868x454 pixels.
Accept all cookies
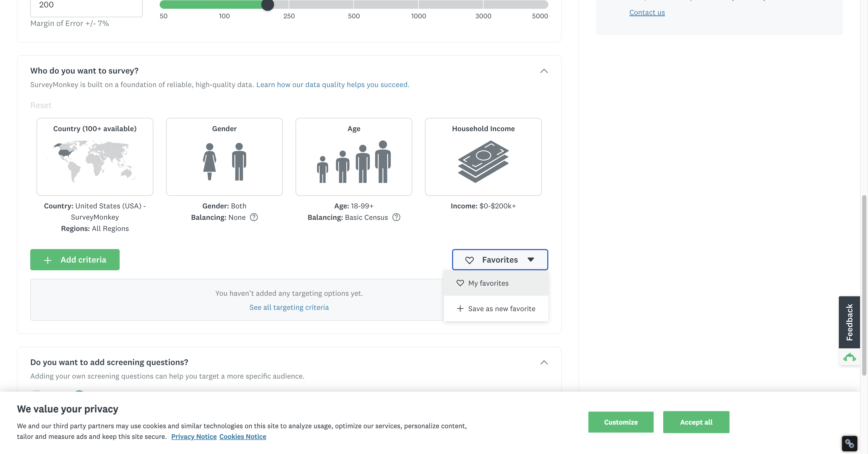696,422
